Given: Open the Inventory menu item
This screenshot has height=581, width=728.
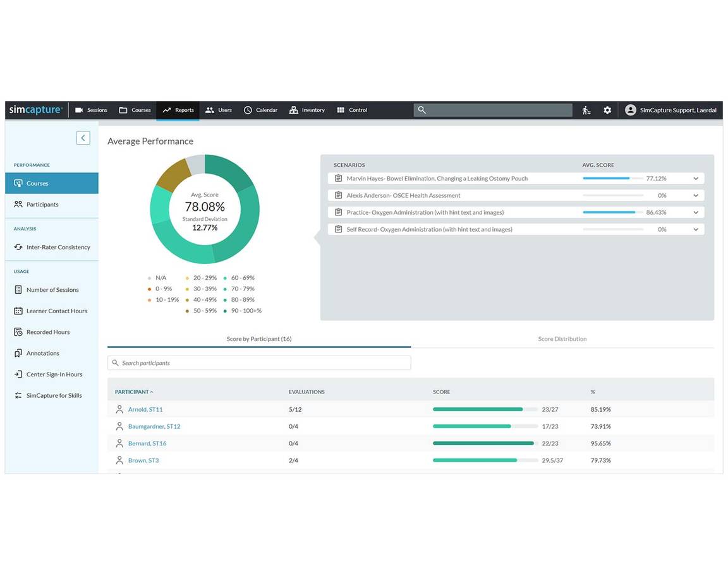Looking at the screenshot, I should coord(306,110).
